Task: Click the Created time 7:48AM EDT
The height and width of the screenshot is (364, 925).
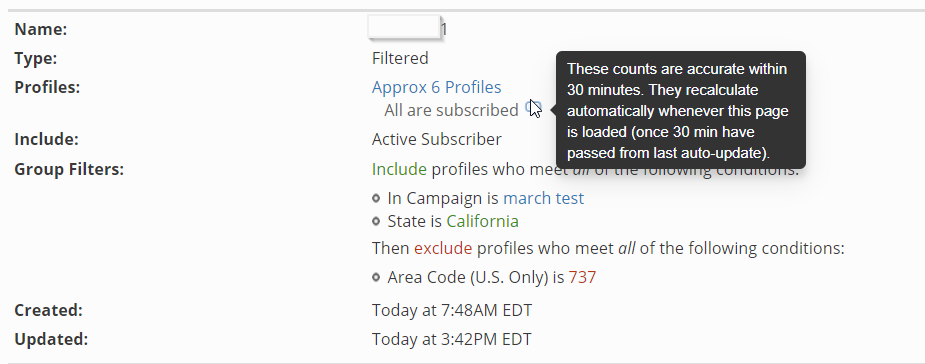Action: [x=452, y=310]
